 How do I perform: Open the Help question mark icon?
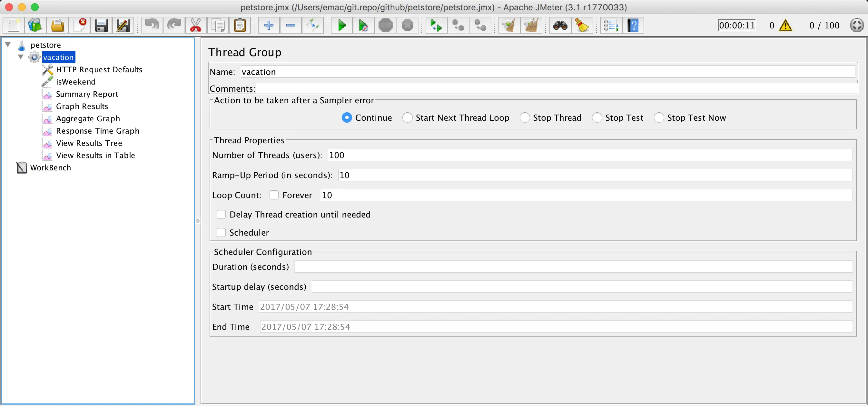click(633, 25)
